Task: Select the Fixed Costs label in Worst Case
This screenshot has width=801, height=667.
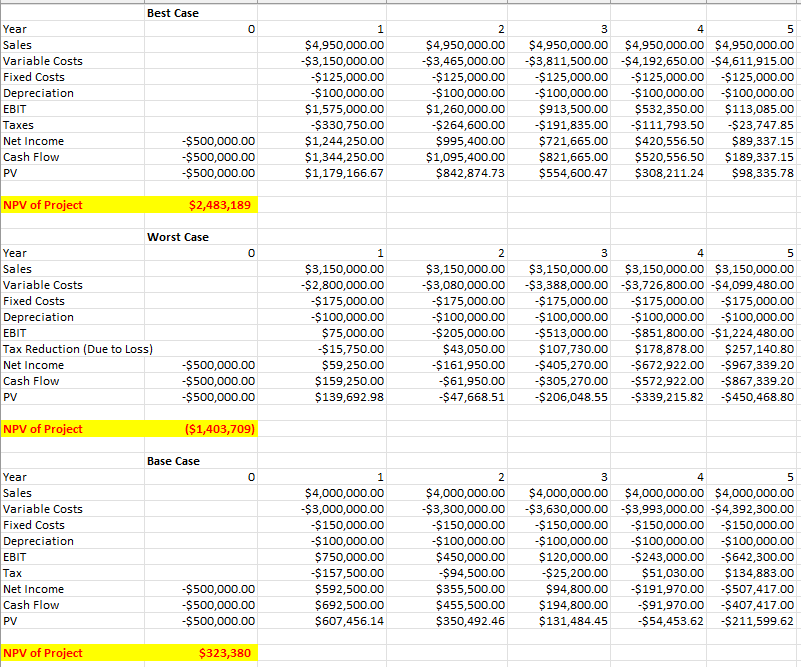Action: pos(35,301)
